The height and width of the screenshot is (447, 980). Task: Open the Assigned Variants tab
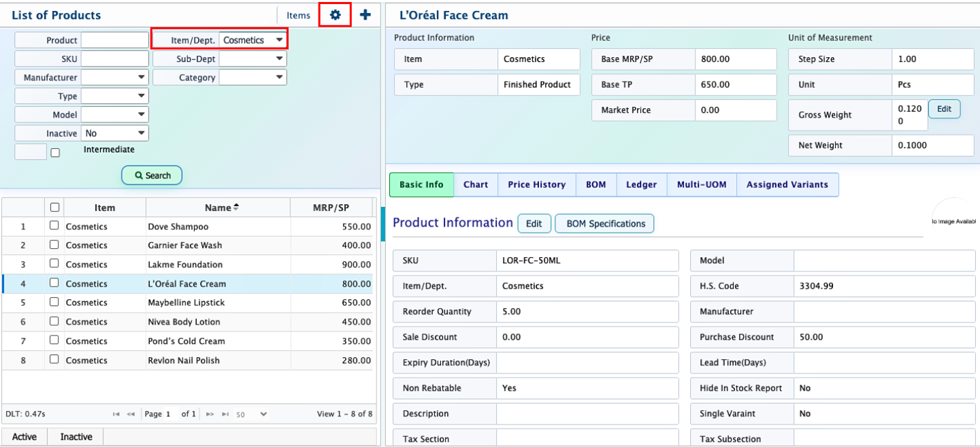click(x=787, y=184)
